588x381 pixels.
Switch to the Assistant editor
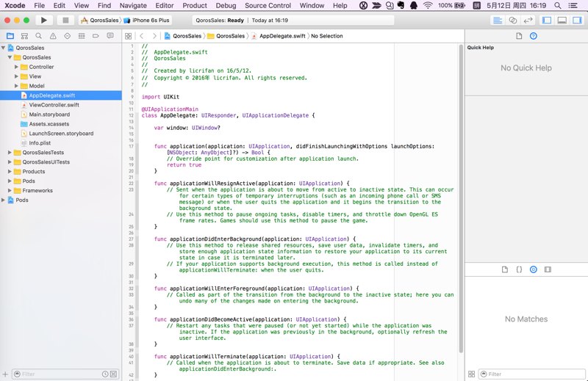[x=513, y=21]
